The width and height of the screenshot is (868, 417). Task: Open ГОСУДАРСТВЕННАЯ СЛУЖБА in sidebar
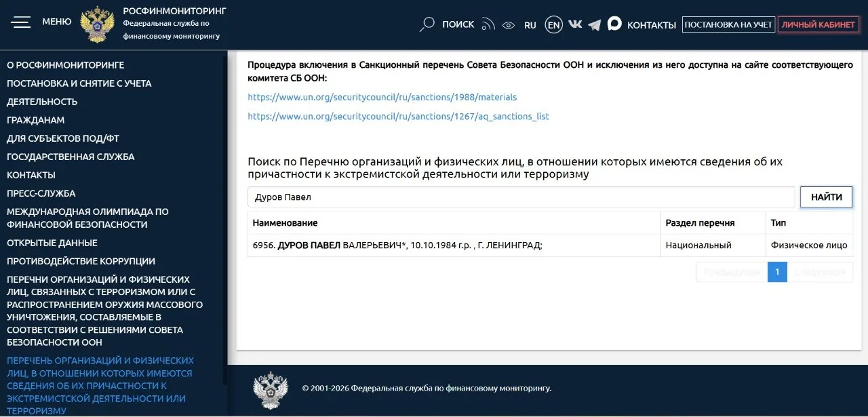click(71, 157)
